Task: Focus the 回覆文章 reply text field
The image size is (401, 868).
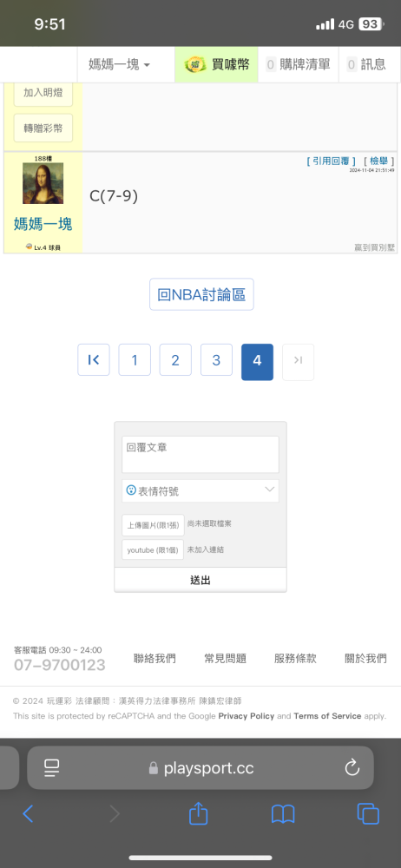Action: coord(200,455)
